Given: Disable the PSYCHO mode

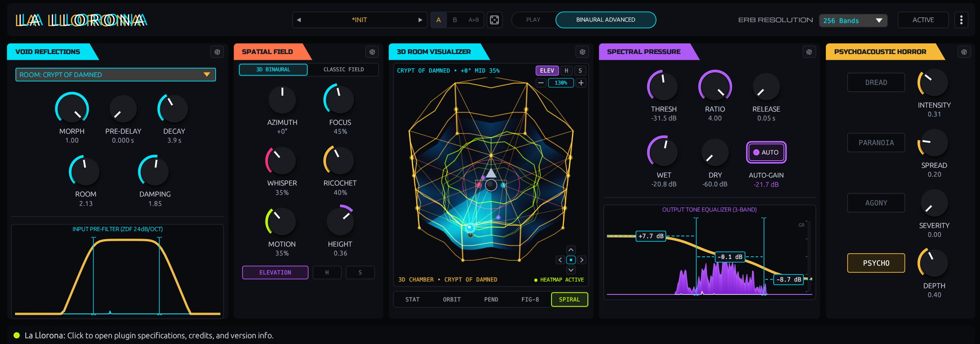Looking at the screenshot, I should pos(876,263).
